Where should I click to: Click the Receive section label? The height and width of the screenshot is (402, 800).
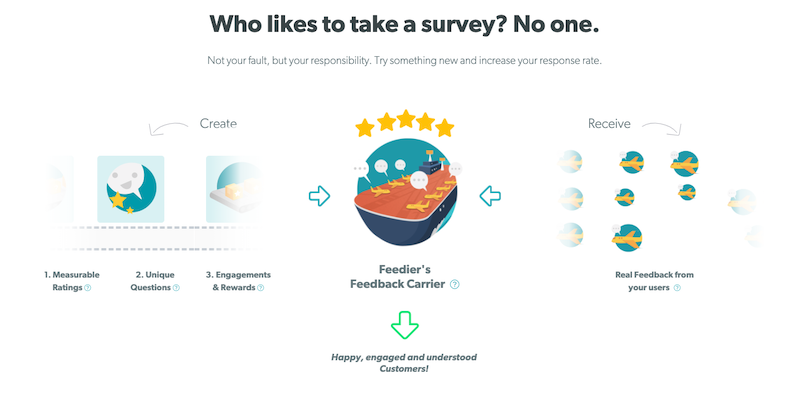(609, 124)
